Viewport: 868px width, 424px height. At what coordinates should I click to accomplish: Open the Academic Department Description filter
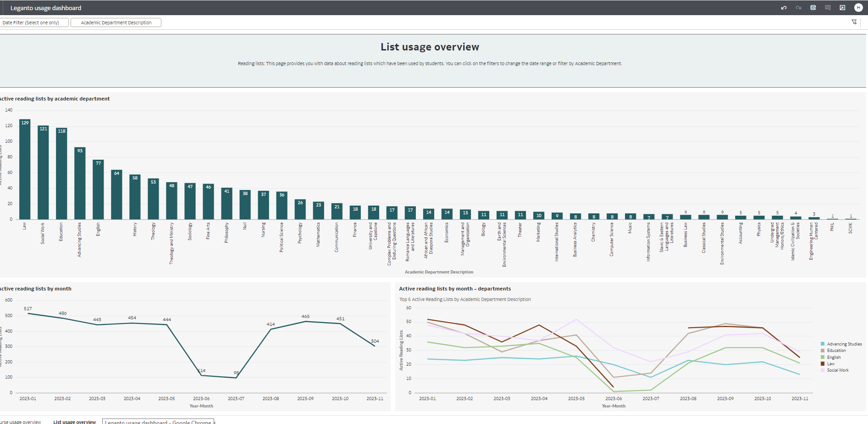[116, 22]
